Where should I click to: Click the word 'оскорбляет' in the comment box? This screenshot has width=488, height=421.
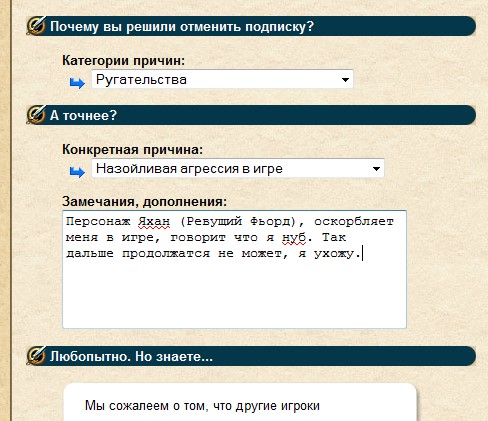tap(354, 221)
